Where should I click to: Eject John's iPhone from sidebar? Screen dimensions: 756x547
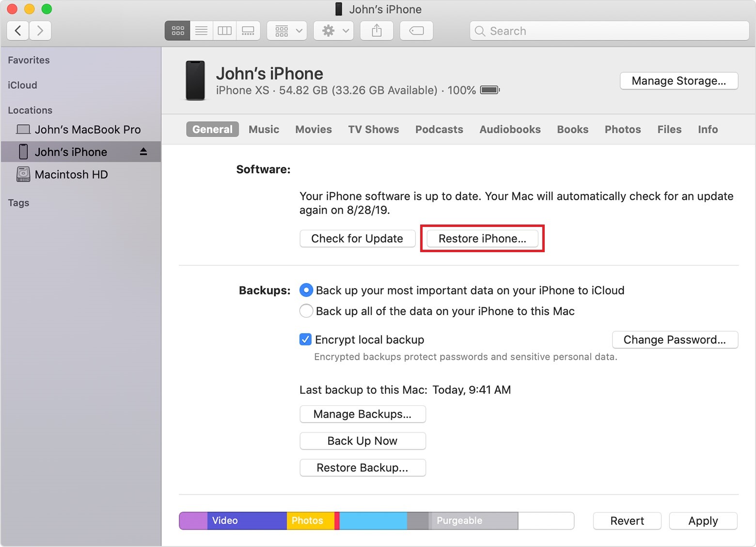pyautogui.click(x=143, y=152)
